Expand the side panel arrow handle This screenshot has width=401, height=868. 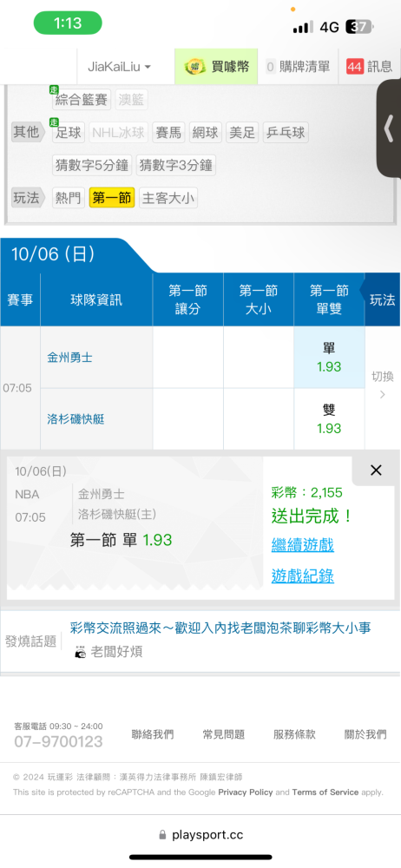pyautogui.click(x=389, y=129)
